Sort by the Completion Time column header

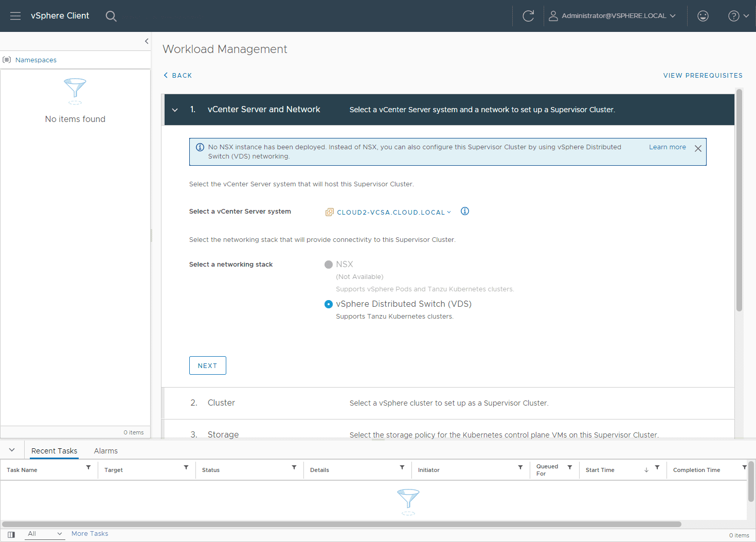(696, 470)
